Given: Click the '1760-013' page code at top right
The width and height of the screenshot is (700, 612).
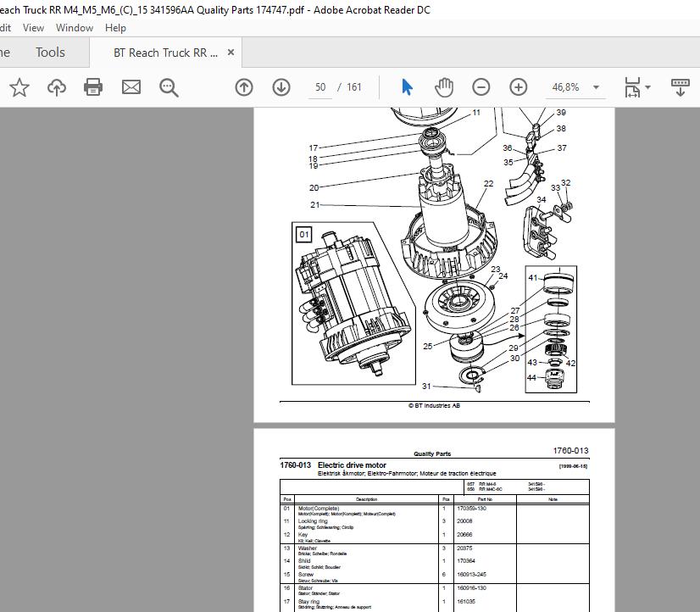Looking at the screenshot, I should point(570,450).
